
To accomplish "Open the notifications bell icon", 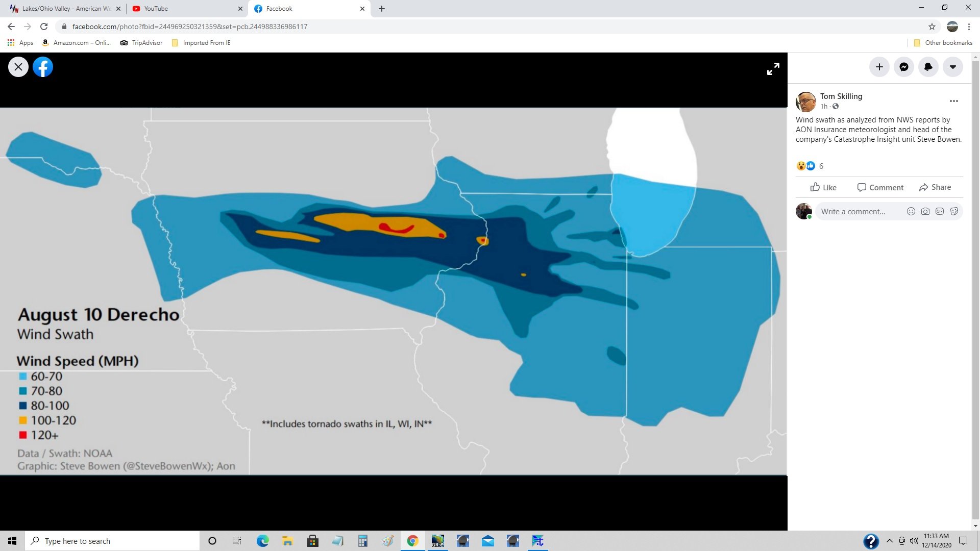I will (x=928, y=67).
